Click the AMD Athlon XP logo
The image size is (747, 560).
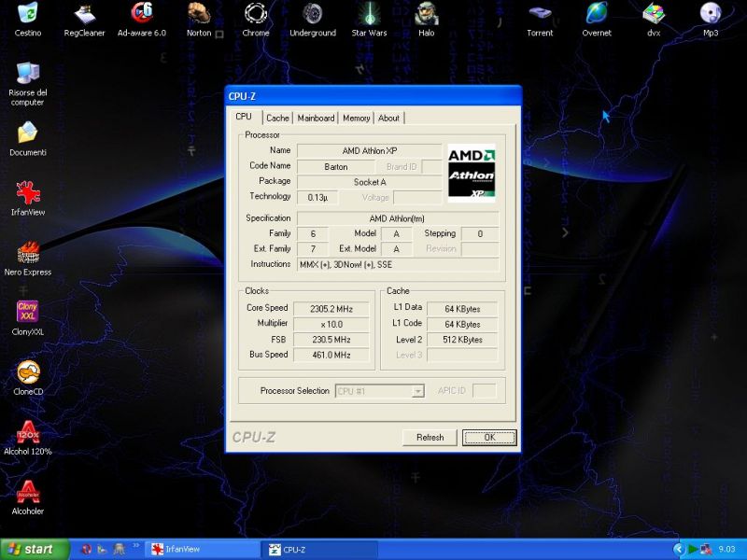click(472, 173)
